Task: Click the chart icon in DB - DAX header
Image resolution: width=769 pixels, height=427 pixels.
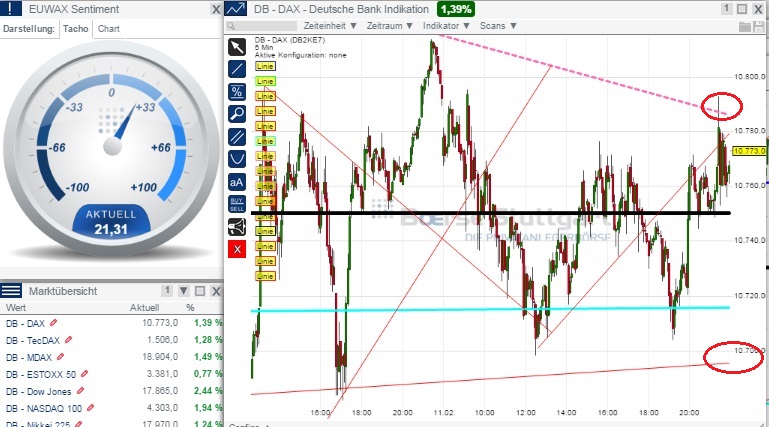Action: 236,9
